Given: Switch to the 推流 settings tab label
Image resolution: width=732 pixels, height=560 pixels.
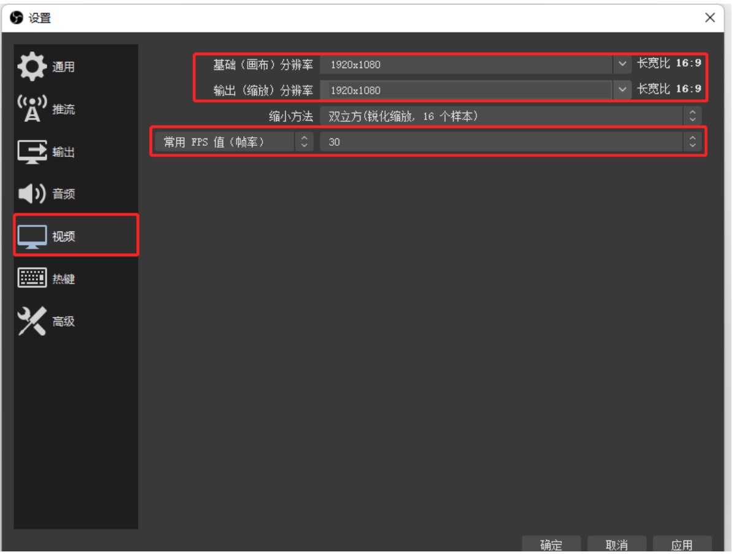Looking at the screenshot, I should pos(64,109).
